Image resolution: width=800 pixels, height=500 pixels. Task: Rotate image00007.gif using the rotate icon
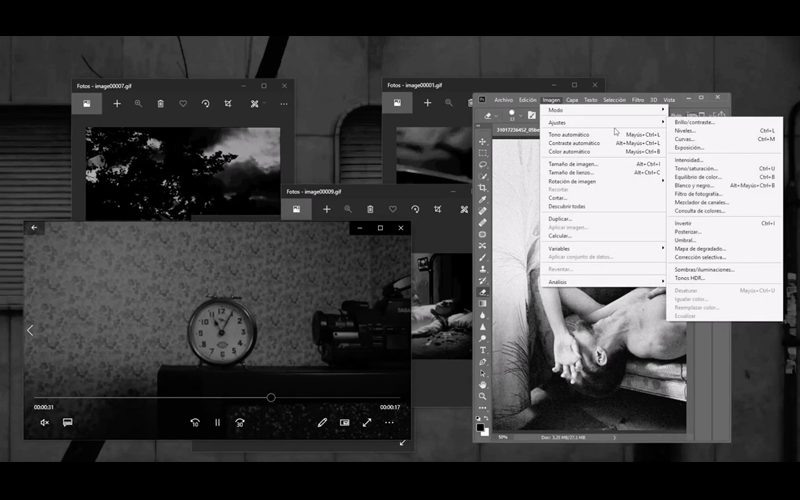tap(205, 103)
